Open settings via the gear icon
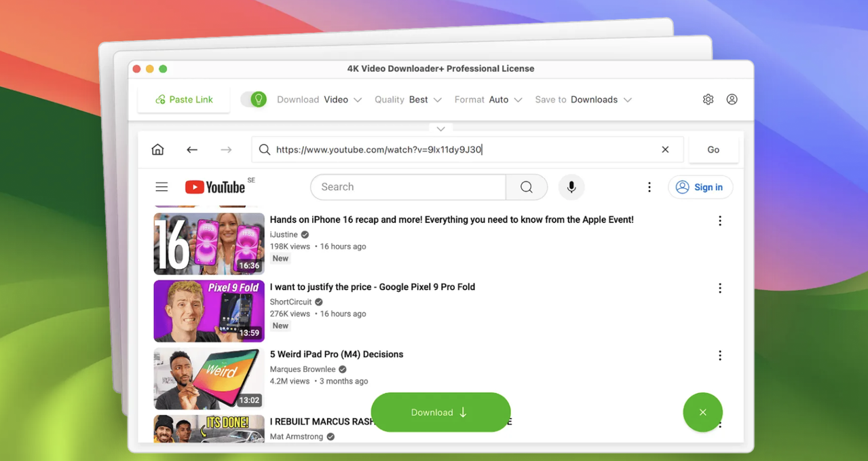The width and height of the screenshot is (868, 461). coord(708,99)
